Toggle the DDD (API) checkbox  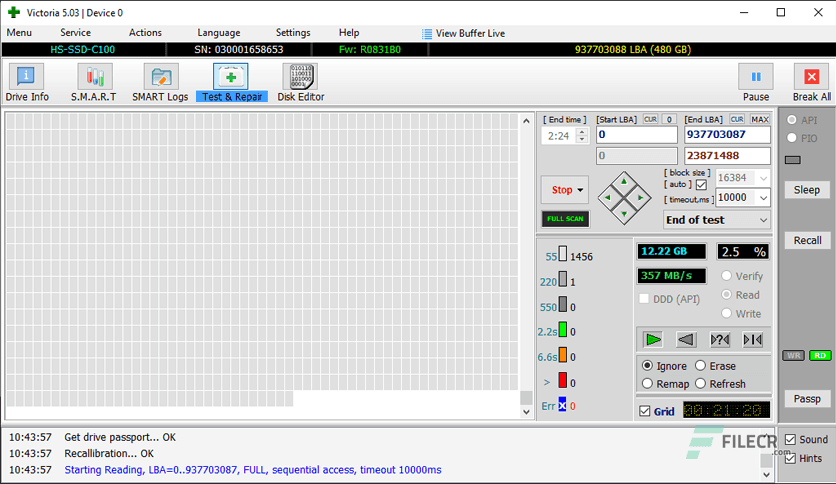(644, 299)
